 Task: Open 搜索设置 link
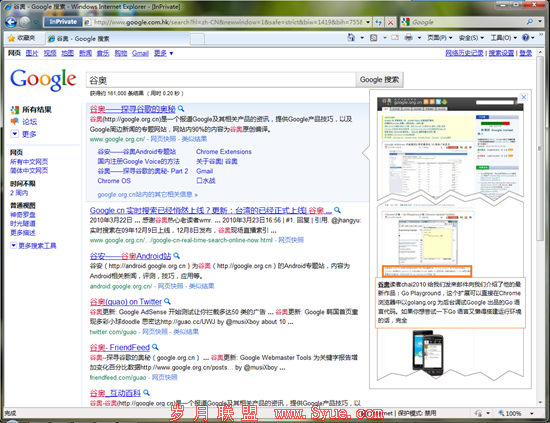[501, 53]
